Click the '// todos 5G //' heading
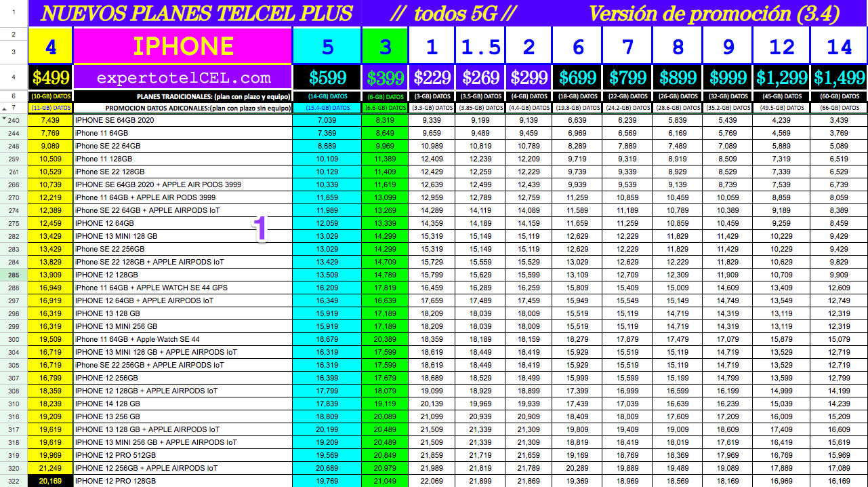This screenshot has width=868, height=487. (455, 13)
